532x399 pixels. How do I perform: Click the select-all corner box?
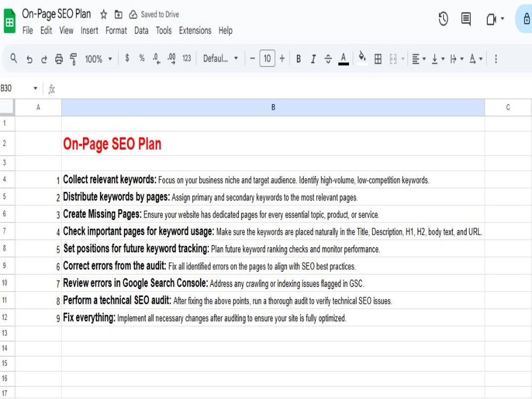7,107
